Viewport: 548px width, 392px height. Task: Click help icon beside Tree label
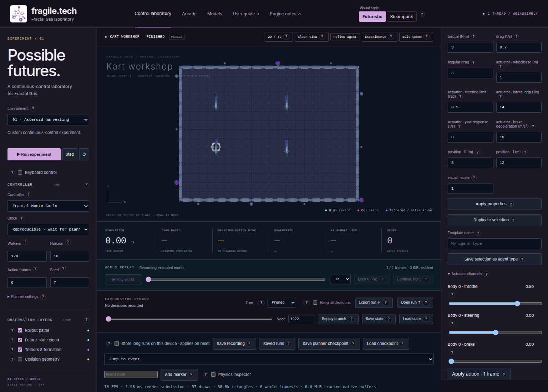(x=261, y=303)
